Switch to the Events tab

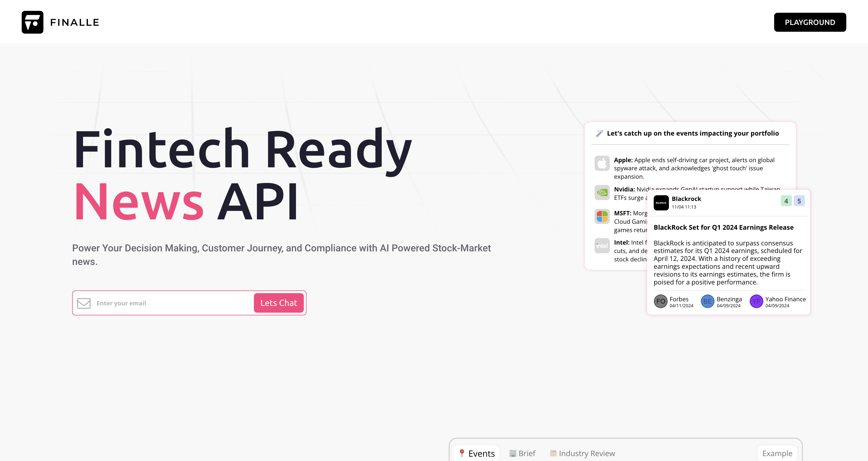[477, 453]
